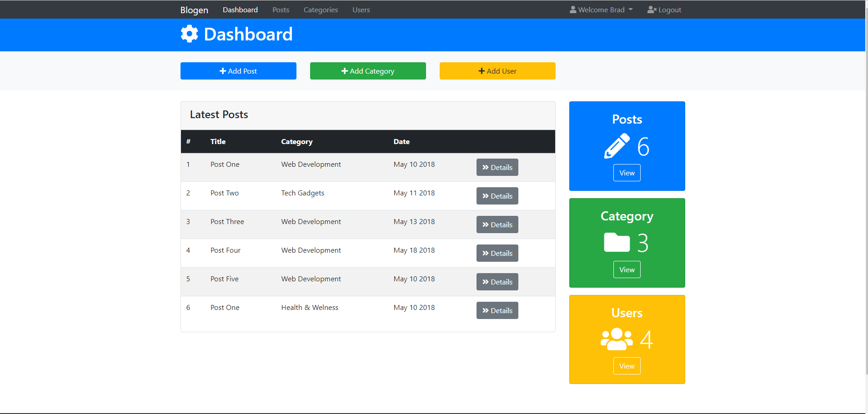
Task: Click the plus icon on Add Category
Action: [x=345, y=71]
